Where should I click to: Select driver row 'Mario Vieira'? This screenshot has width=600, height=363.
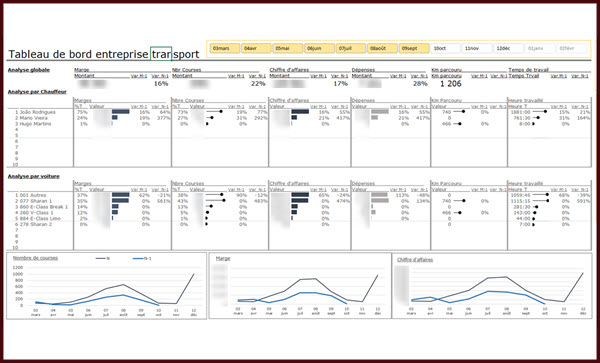tap(34, 118)
